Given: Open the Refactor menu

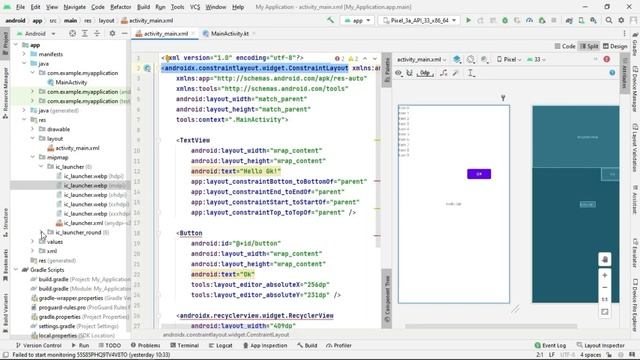Looking at the screenshot, I should pos(121,7).
